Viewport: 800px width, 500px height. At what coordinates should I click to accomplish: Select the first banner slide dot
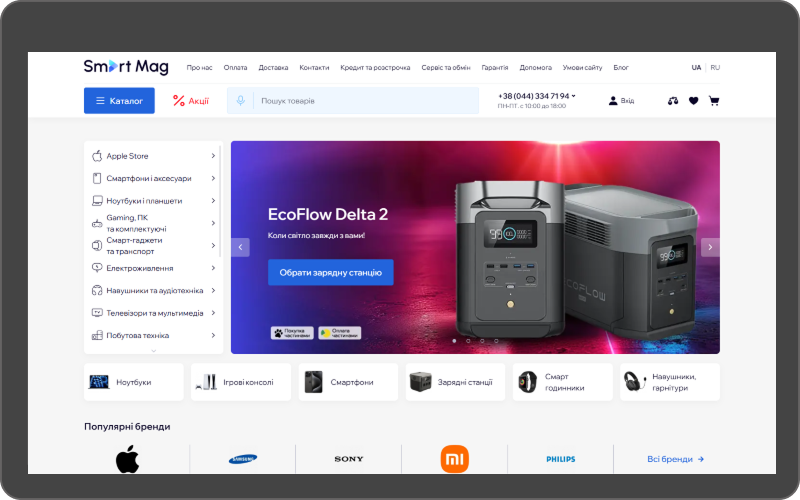(x=454, y=340)
